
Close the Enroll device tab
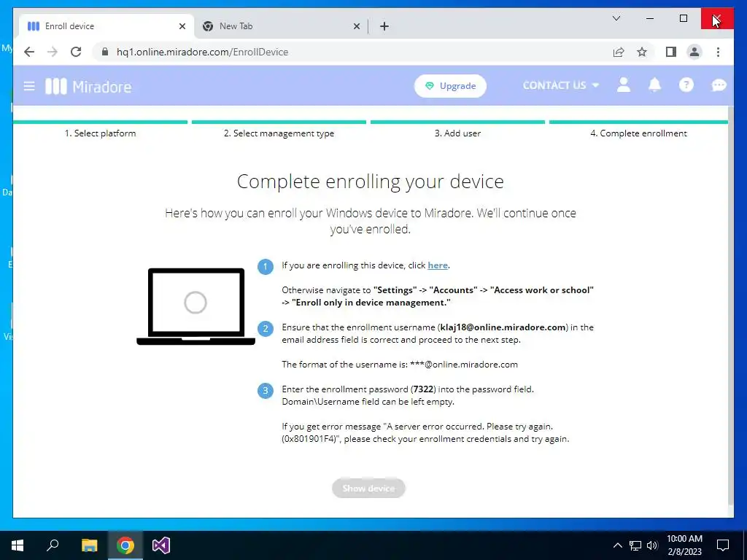[182, 26]
